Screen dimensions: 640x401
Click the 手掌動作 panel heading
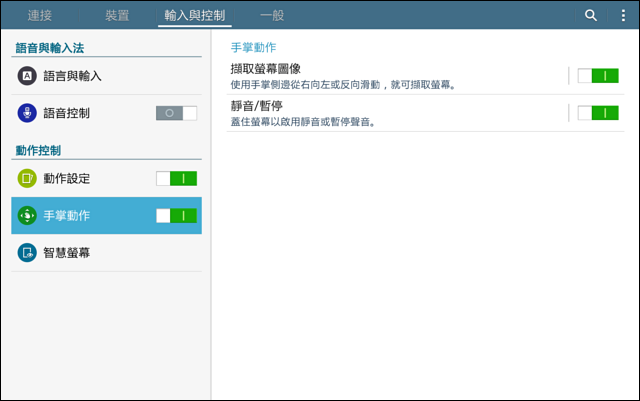pyautogui.click(x=253, y=47)
